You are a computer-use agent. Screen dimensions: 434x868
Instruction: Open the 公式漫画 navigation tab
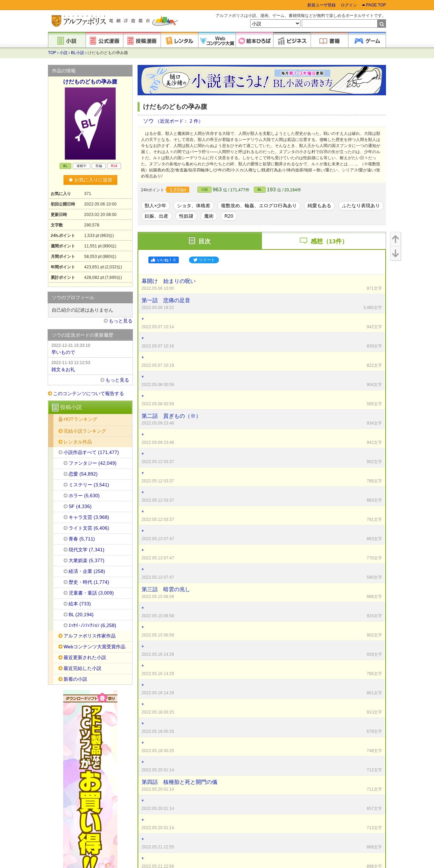[x=104, y=41]
